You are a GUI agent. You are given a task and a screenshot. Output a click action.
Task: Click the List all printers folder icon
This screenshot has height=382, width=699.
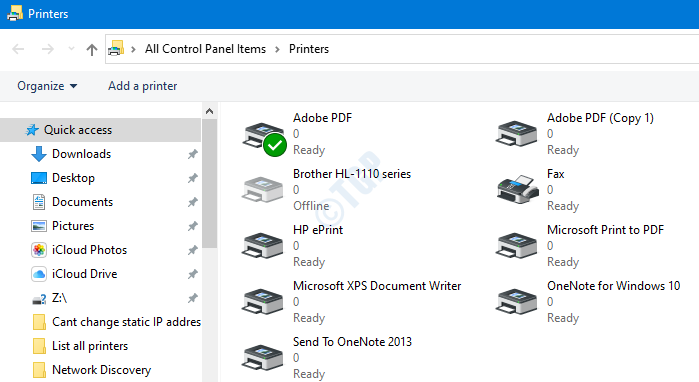coord(39,346)
